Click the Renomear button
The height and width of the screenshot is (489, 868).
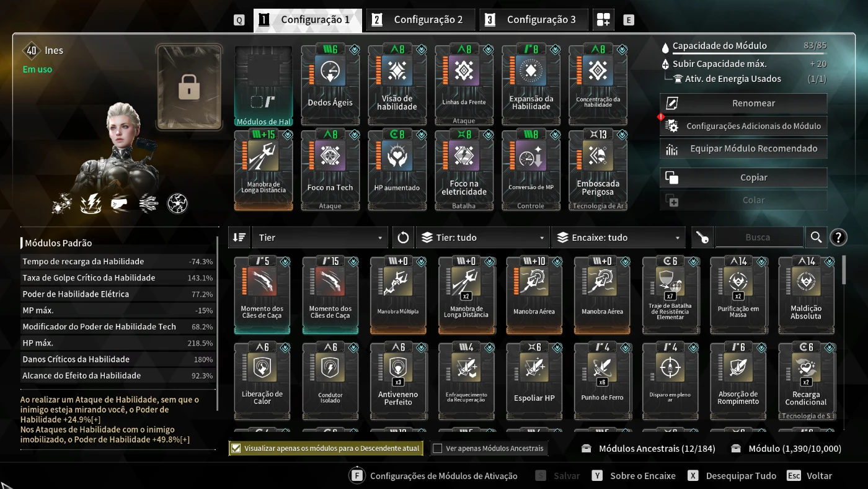pyautogui.click(x=743, y=104)
